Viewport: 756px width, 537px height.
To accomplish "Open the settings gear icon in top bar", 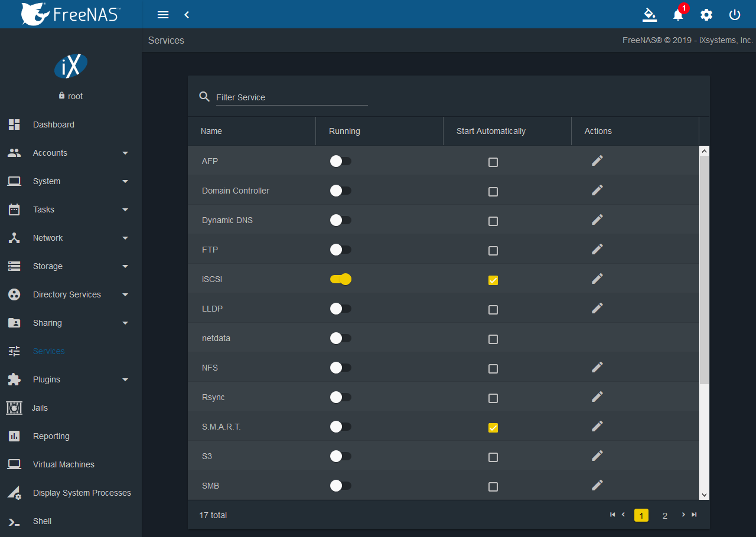I will [706, 15].
